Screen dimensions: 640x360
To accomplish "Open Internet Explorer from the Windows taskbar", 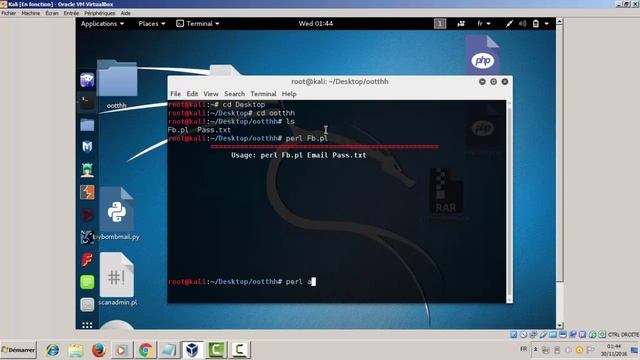I will 53,350.
